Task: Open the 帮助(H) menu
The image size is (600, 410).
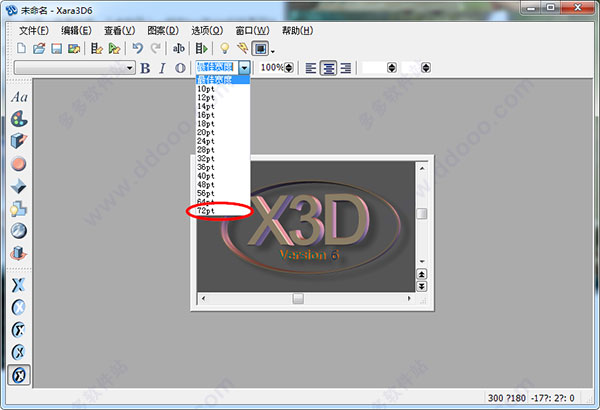Action: (297, 31)
